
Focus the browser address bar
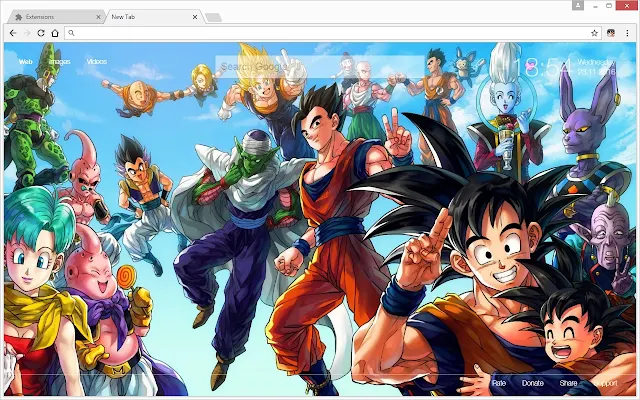(333, 33)
